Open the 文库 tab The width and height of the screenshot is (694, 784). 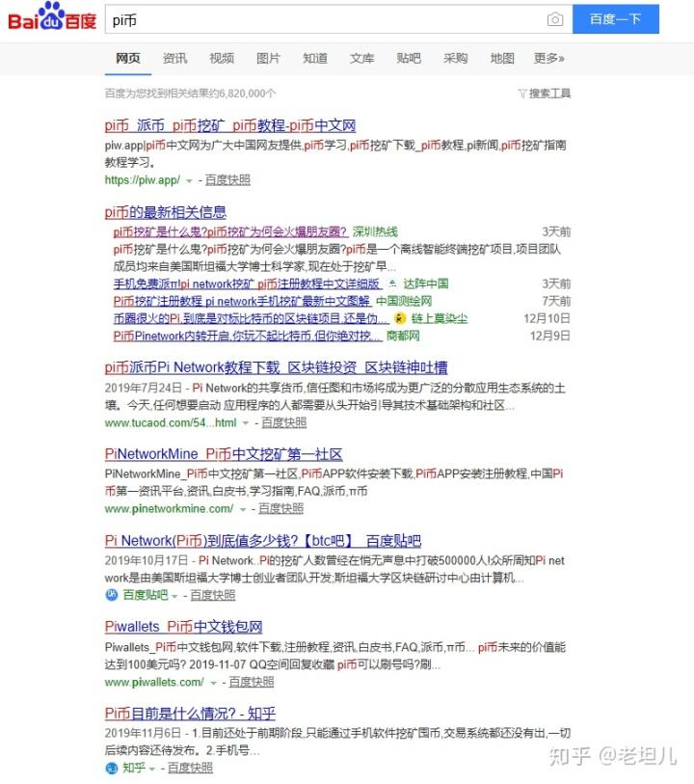pos(362,59)
